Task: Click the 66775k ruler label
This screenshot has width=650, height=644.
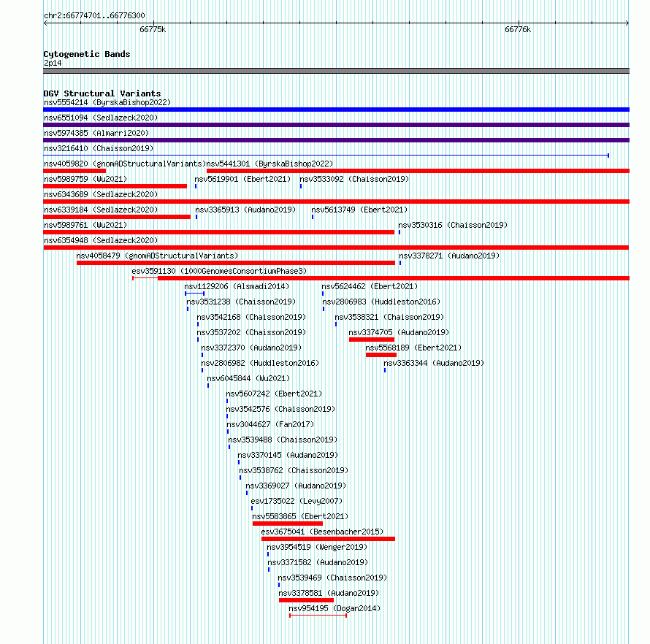Action: (x=153, y=29)
